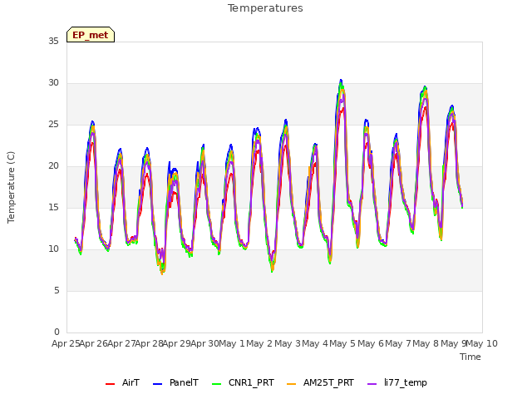
Task: Click the Apr 28 x-axis date label
Action: pyautogui.click(x=150, y=344)
